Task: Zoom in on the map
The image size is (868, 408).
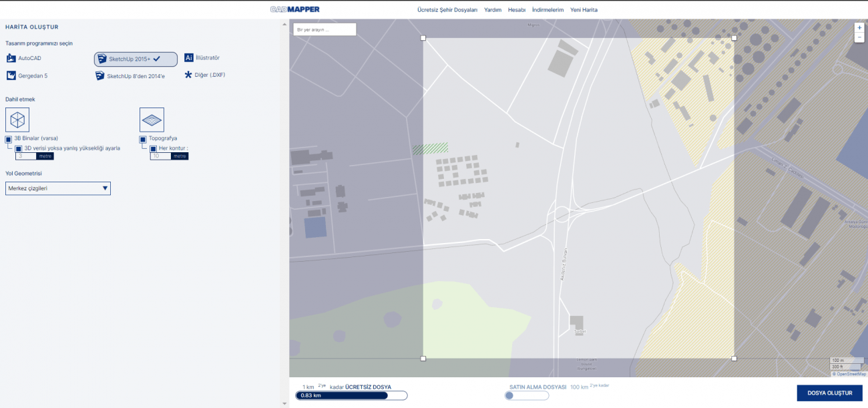Action: (859, 28)
